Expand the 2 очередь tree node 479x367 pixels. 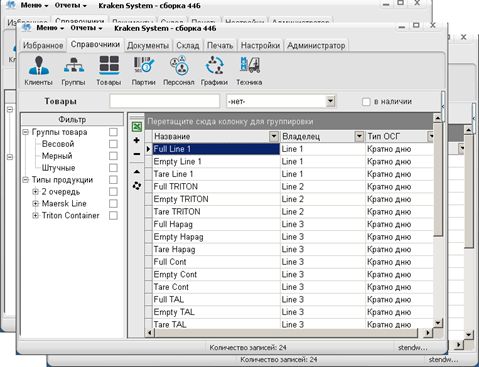click(x=35, y=192)
